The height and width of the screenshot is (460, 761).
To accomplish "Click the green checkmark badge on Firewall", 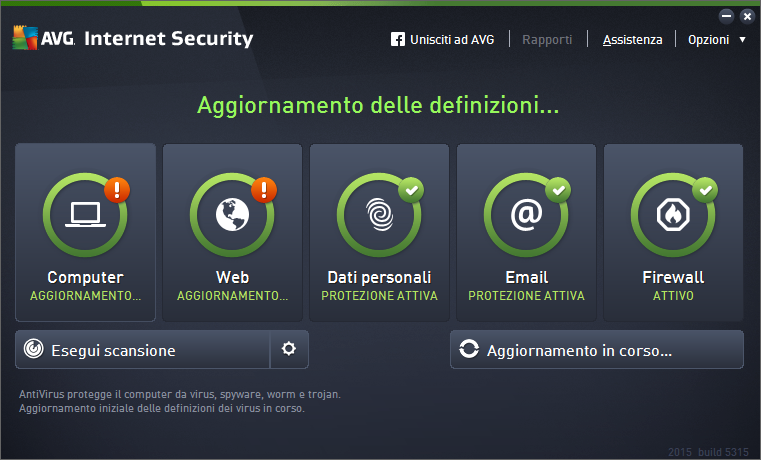I will 705,190.
